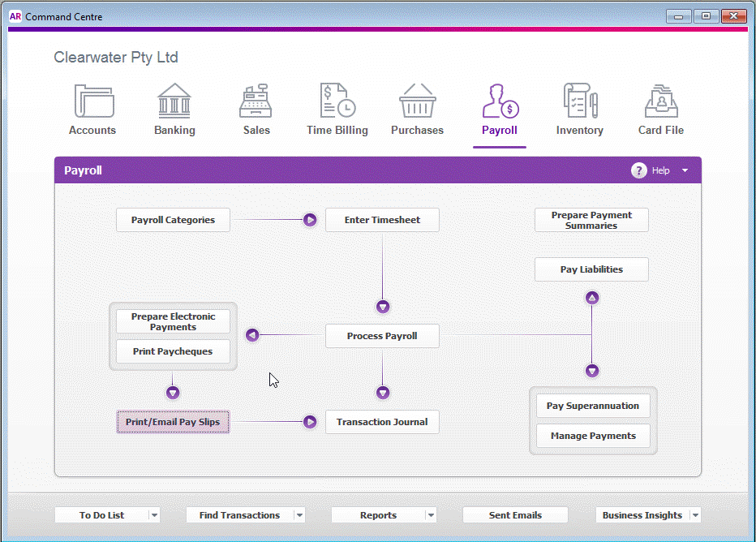Expand the To Do List dropdown arrow
756x542 pixels.
tap(154, 515)
